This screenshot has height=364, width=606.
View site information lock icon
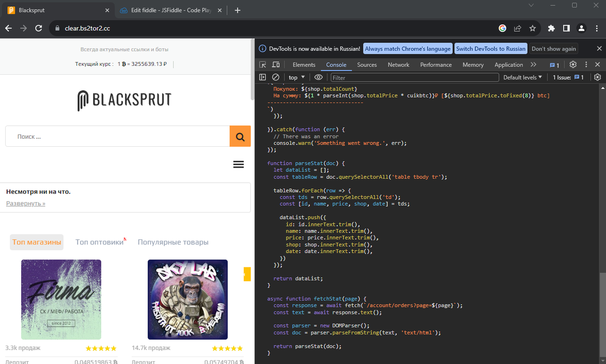tap(57, 28)
